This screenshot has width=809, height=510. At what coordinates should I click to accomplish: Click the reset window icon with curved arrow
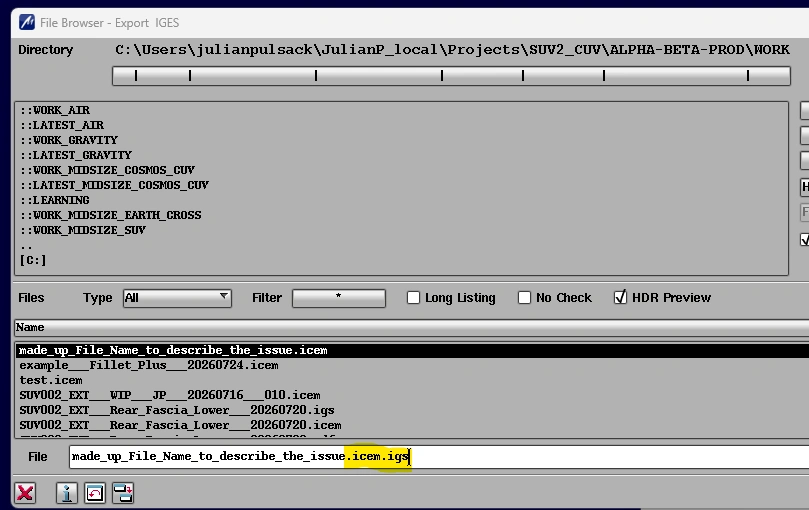94,493
